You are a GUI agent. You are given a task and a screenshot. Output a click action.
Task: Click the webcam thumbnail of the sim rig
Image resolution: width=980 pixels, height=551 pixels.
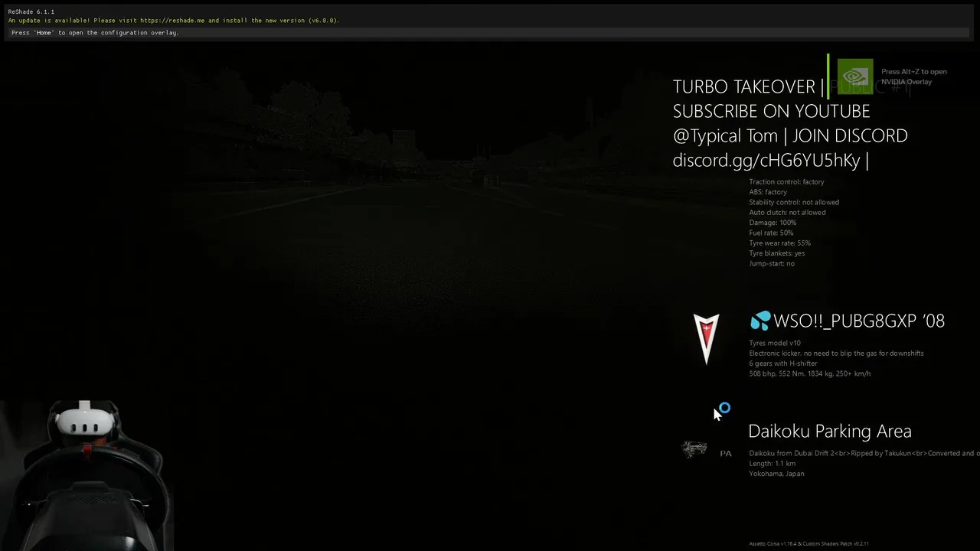(87, 474)
